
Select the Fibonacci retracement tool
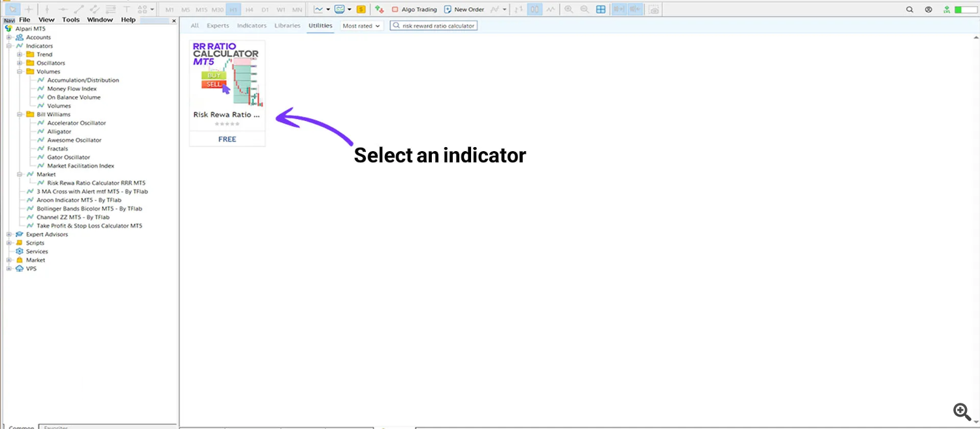pyautogui.click(x=110, y=9)
